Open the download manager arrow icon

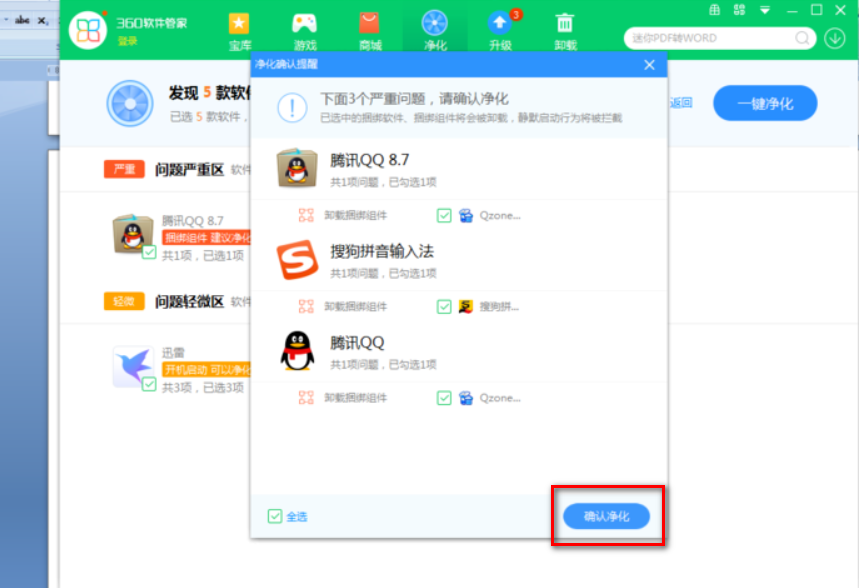(x=835, y=38)
